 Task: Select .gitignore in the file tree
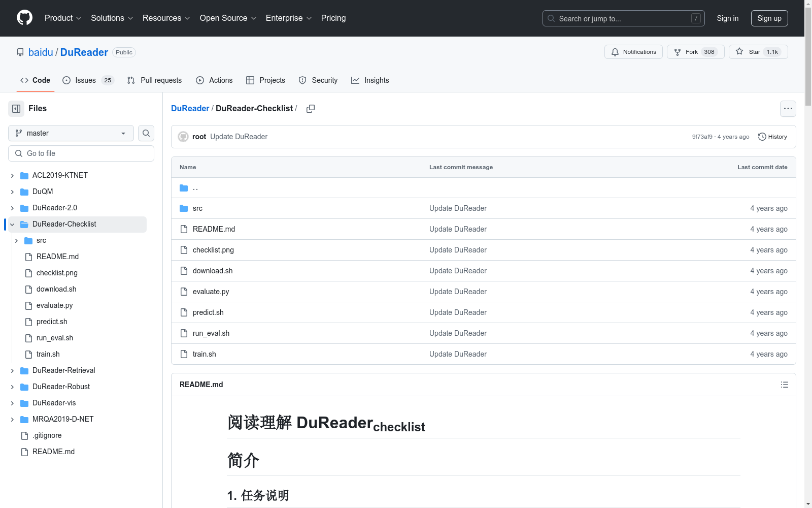[47, 435]
